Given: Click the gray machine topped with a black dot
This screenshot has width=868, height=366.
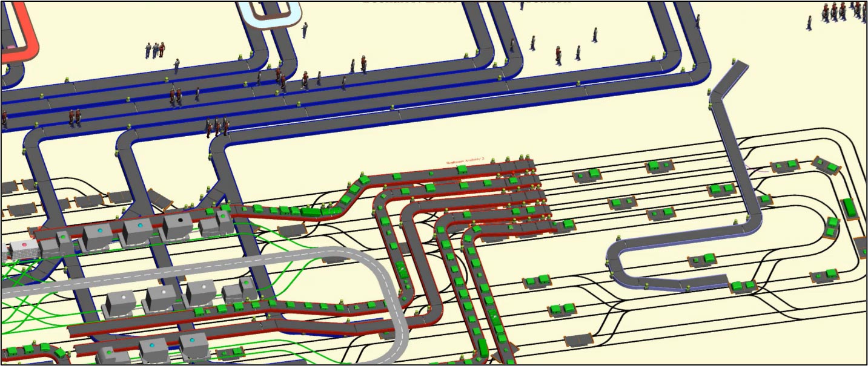Looking at the screenshot, I should (x=180, y=220).
